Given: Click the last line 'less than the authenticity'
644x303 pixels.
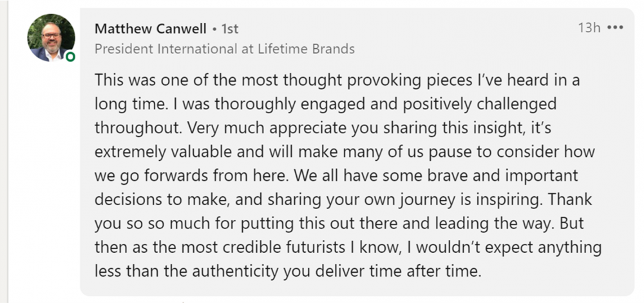Looking at the screenshot, I should (x=288, y=271).
